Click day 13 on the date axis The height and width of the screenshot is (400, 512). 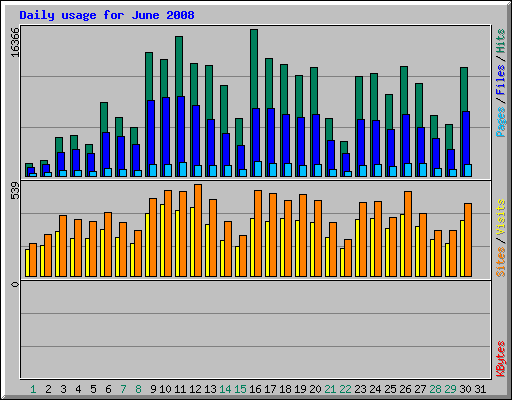click(210, 389)
